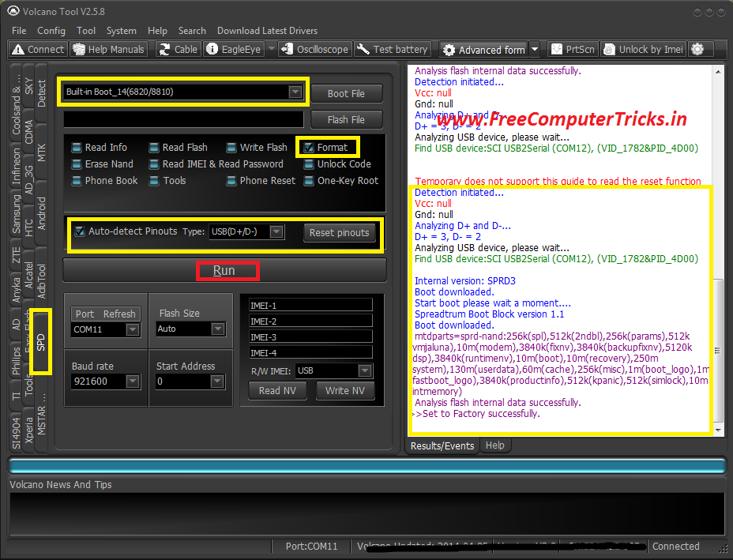Open the Flash Size Auto dropdown
733x560 pixels.
[218, 329]
